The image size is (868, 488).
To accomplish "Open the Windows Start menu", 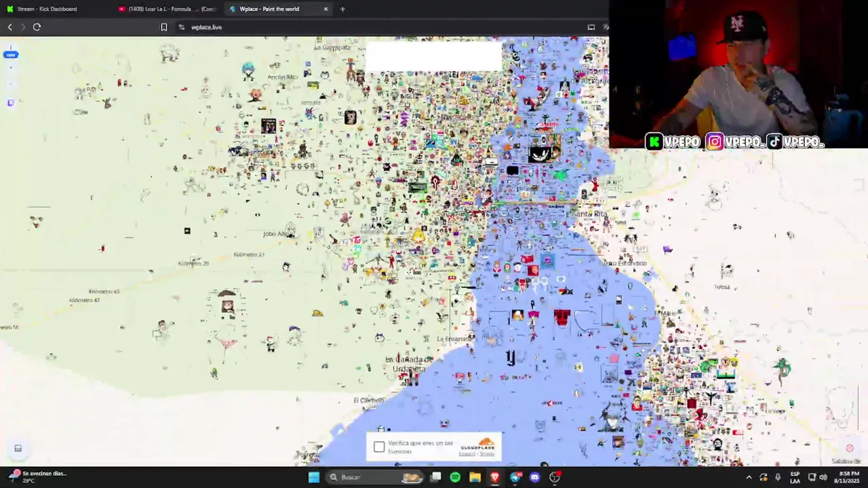I will 314,477.
